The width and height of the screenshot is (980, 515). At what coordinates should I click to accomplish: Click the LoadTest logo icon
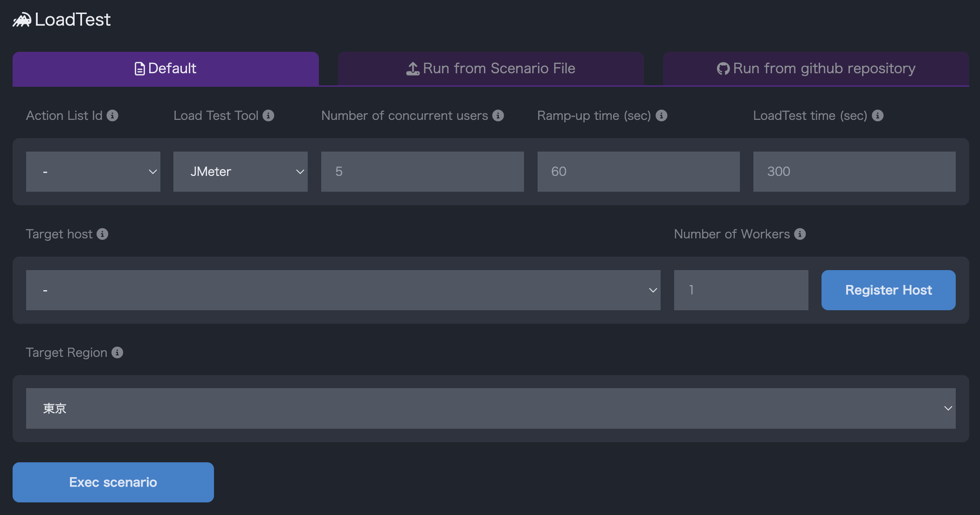(x=21, y=20)
